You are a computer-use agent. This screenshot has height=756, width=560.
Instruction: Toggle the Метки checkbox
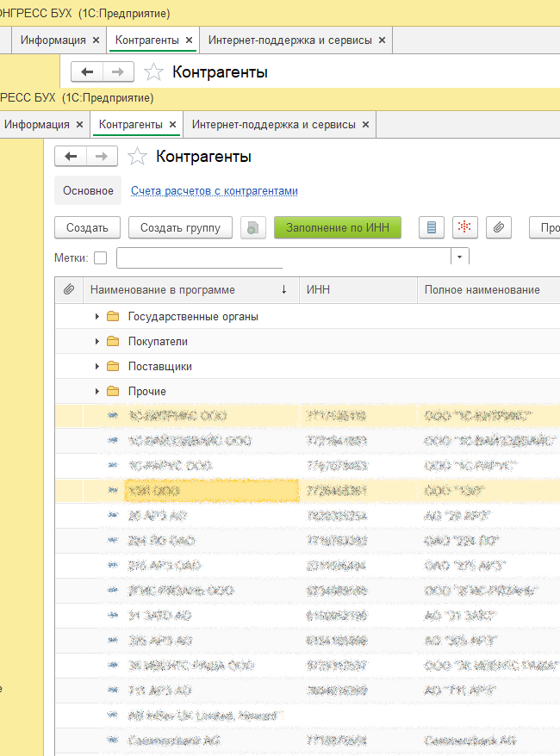pyautogui.click(x=100, y=257)
